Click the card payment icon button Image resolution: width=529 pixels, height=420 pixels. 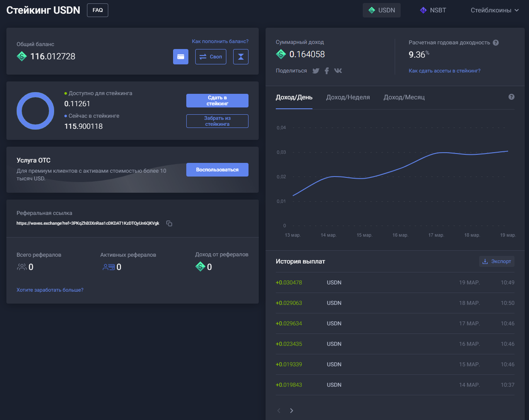[x=181, y=56]
